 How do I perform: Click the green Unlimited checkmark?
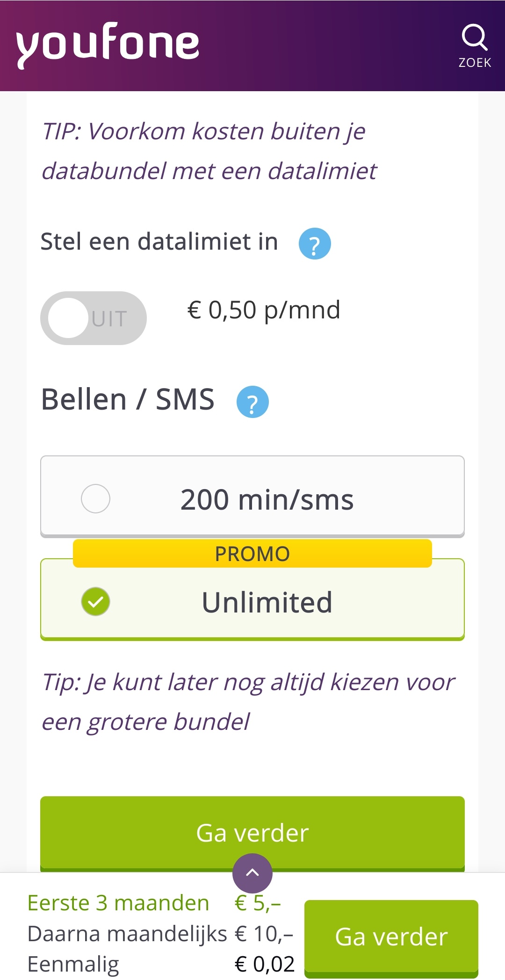point(96,602)
